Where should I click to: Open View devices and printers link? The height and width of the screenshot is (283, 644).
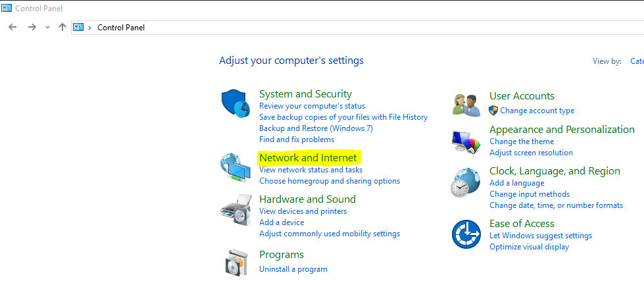tap(303, 211)
